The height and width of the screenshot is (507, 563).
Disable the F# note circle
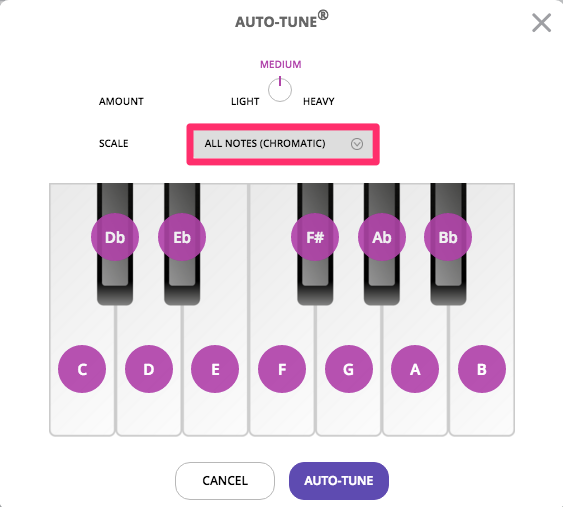[x=315, y=237]
